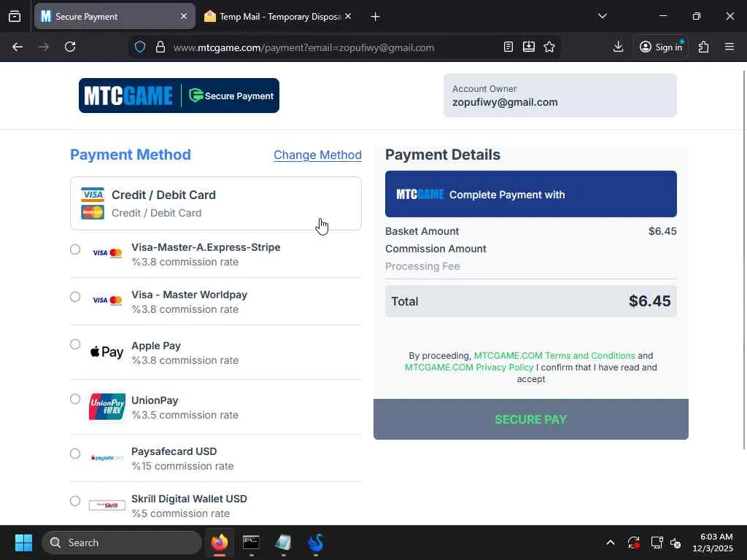This screenshot has height=560, width=747.
Task: Click the page vertical scrollbar
Action: point(744,260)
